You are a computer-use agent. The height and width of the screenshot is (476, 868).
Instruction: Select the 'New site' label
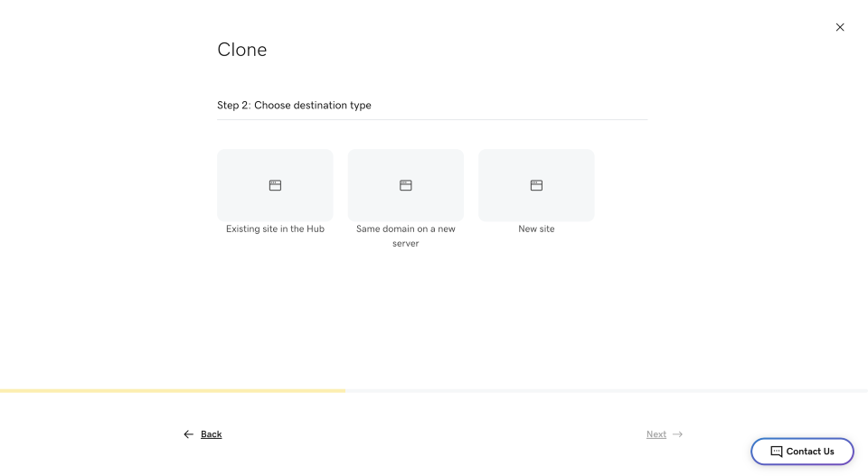[x=536, y=229]
